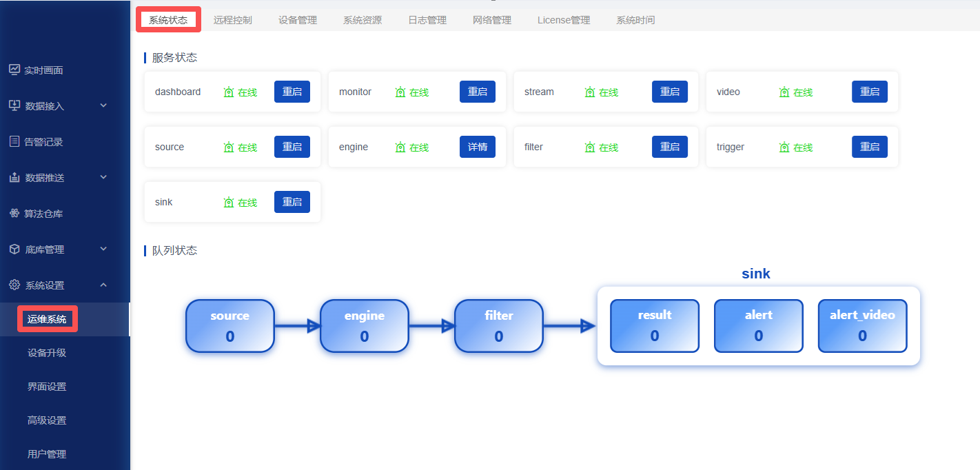Restart the stream service

(670, 92)
